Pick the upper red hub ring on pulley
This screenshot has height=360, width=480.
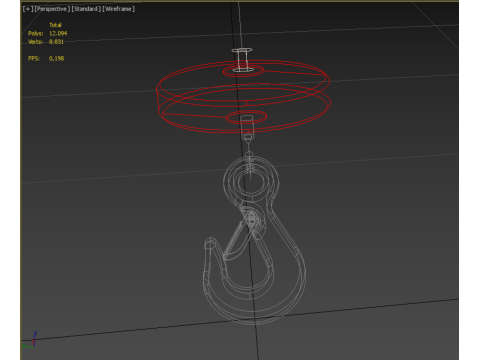pos(243,71)
